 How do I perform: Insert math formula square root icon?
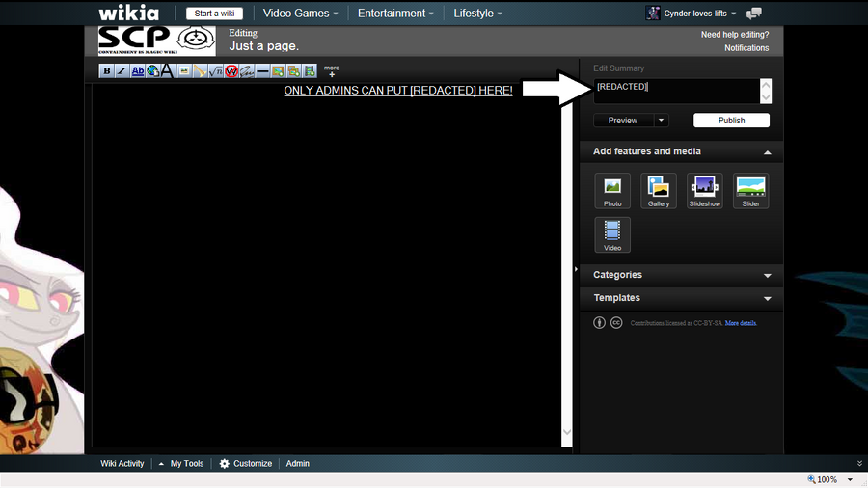(215, 70)
